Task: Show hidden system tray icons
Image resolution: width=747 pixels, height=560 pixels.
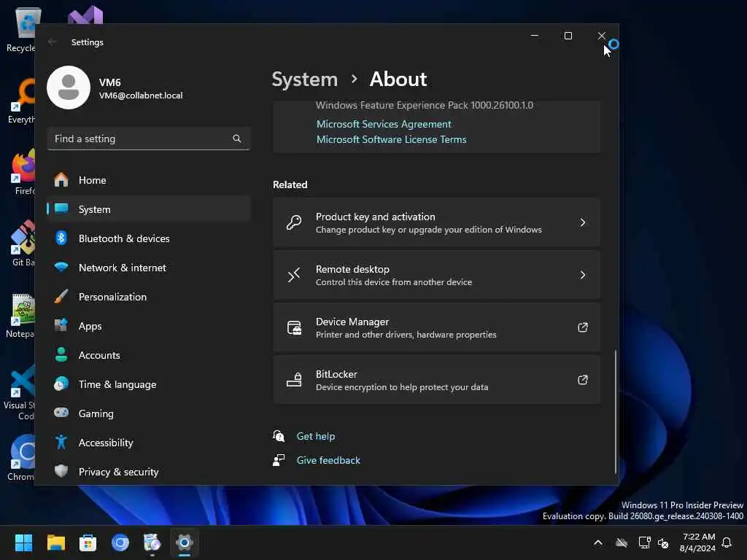Action: (598, 542)
